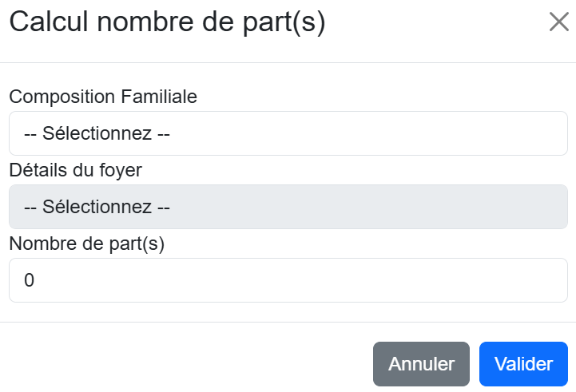
Task: Close the Calcul nombre de part(s) dialog
Action: (x=558, y=22)
